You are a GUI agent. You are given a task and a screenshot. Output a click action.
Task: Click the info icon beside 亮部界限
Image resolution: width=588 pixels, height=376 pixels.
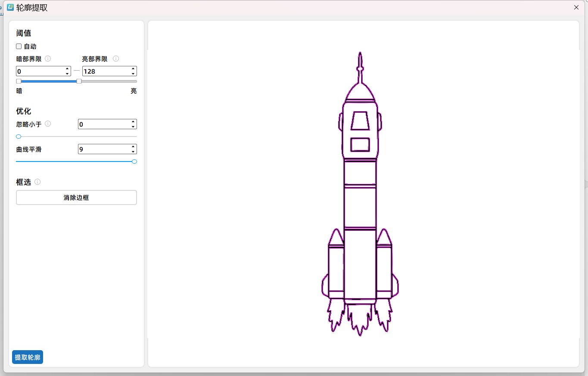[x=116, y=59]
